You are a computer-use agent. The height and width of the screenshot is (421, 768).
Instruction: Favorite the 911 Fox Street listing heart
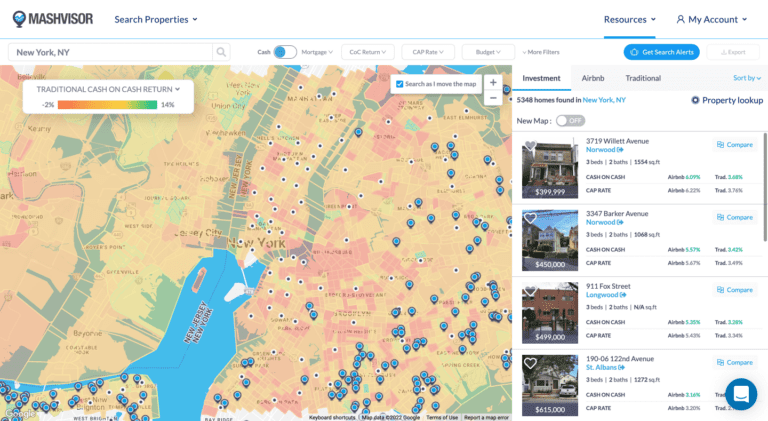(530, 292)
